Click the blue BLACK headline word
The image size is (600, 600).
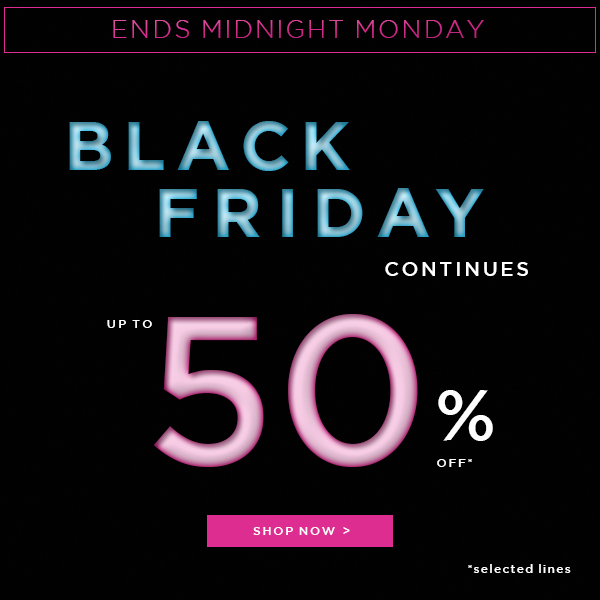point(211,148)
